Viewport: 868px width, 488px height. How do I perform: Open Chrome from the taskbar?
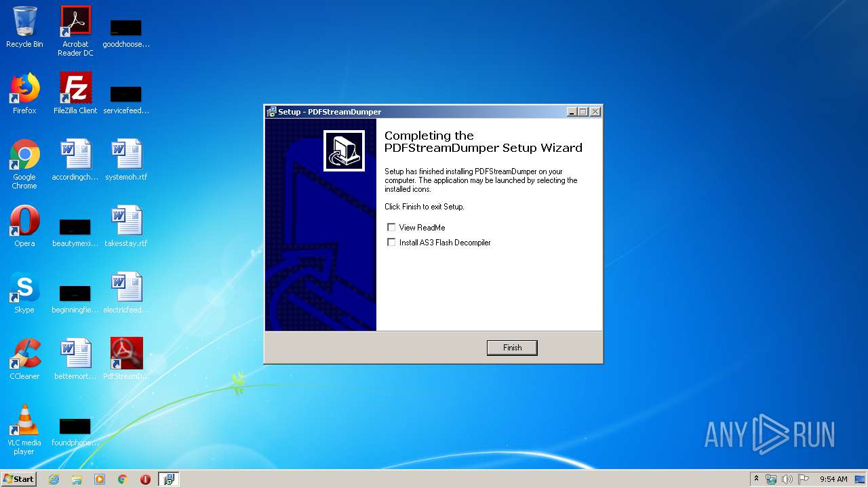[123, 479]
